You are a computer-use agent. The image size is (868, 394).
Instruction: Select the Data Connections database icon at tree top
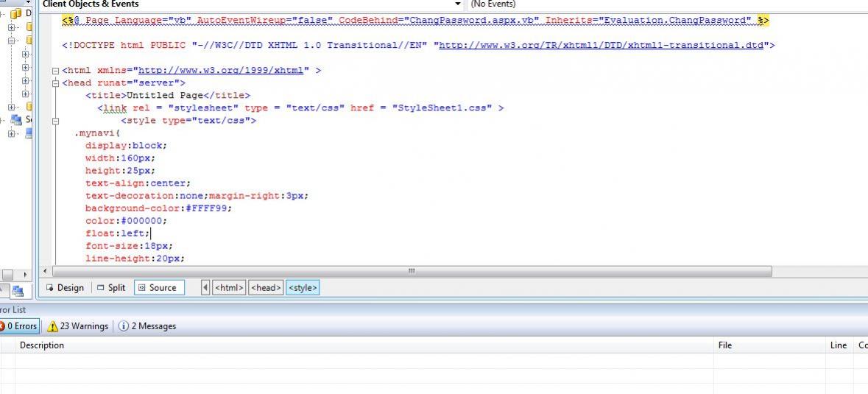pos(15,13)
